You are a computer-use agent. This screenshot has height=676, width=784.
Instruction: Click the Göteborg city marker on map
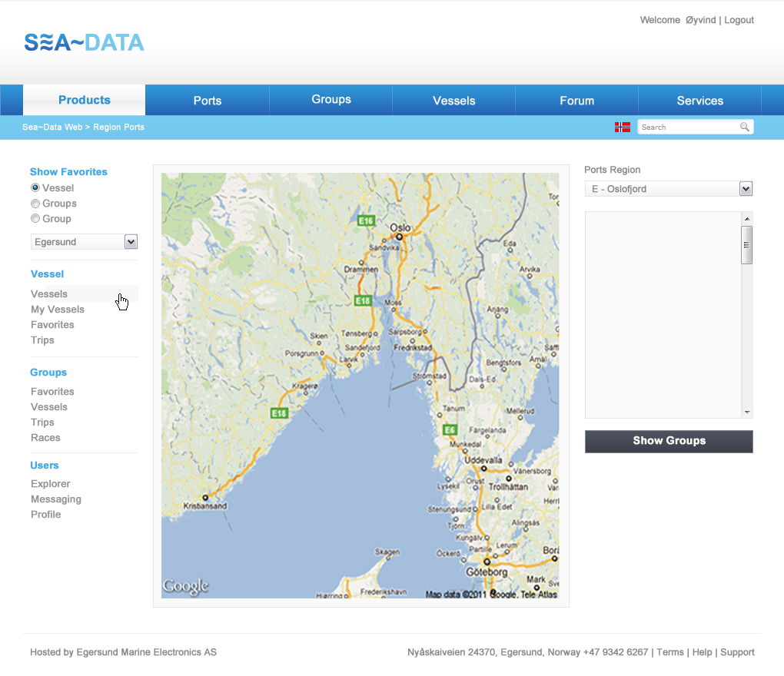click(x=486, y=562)
